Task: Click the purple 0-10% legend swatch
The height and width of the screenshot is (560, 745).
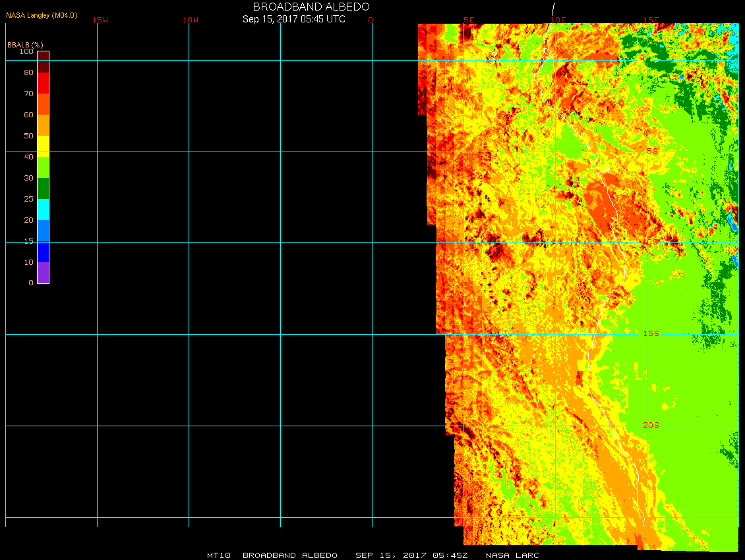Action: [43, 273]
